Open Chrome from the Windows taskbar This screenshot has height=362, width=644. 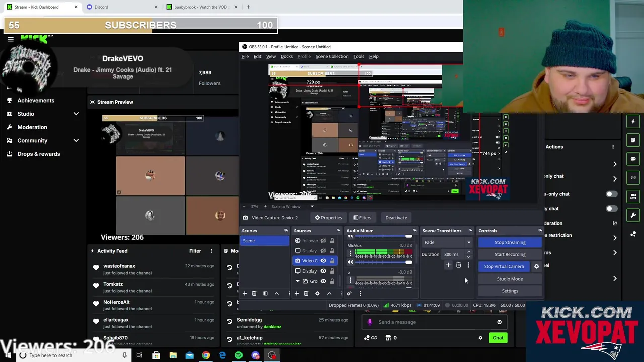(x=206, y=355)
